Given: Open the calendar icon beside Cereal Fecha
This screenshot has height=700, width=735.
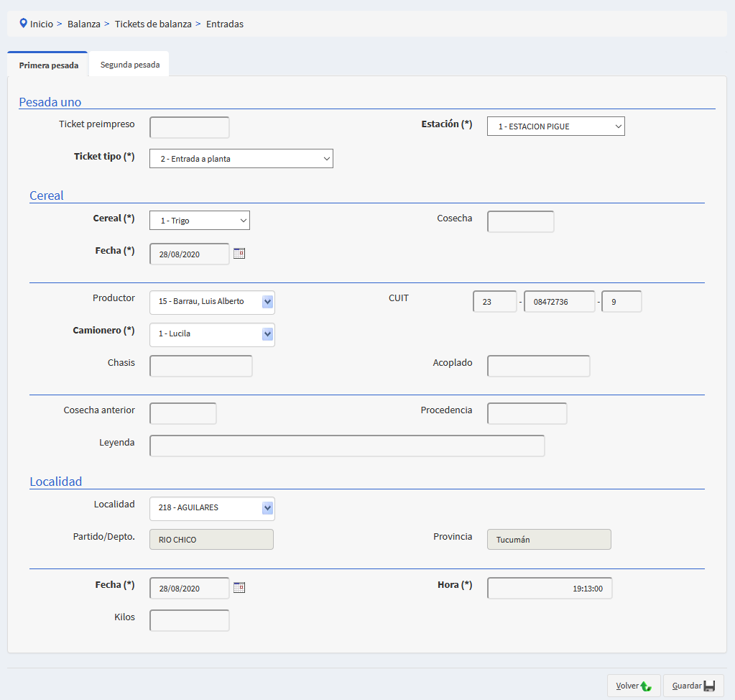Looking at the screenshot, I should tap(239, 253).
